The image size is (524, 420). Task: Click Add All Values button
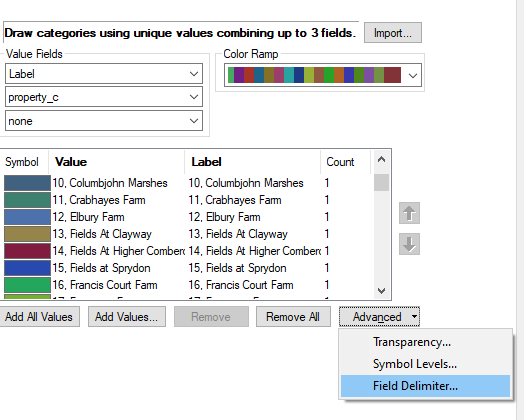(x=39, y=317)
